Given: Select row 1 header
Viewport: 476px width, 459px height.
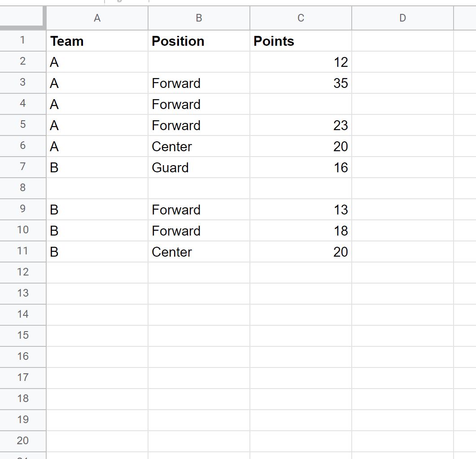Looking at the screenshot, I should [23, 41].
